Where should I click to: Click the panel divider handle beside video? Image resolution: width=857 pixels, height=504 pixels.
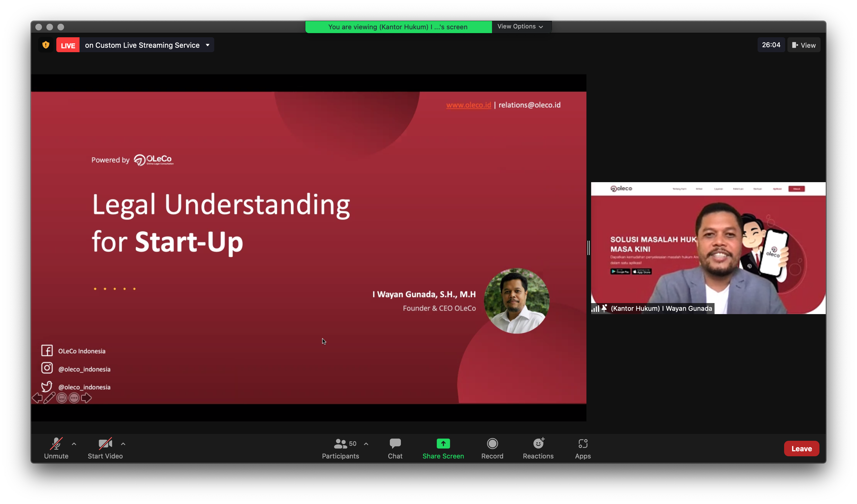pyautogui.click(x=588, y=248)
